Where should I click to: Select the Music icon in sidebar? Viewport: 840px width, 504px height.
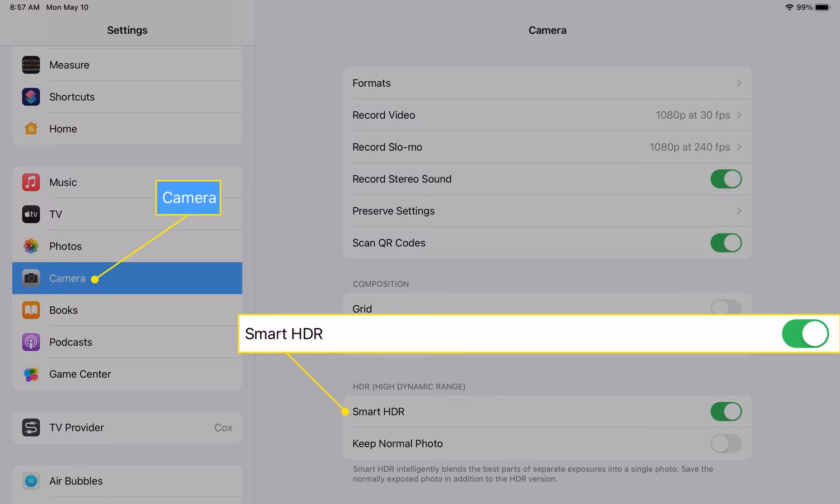coord(31,183)
